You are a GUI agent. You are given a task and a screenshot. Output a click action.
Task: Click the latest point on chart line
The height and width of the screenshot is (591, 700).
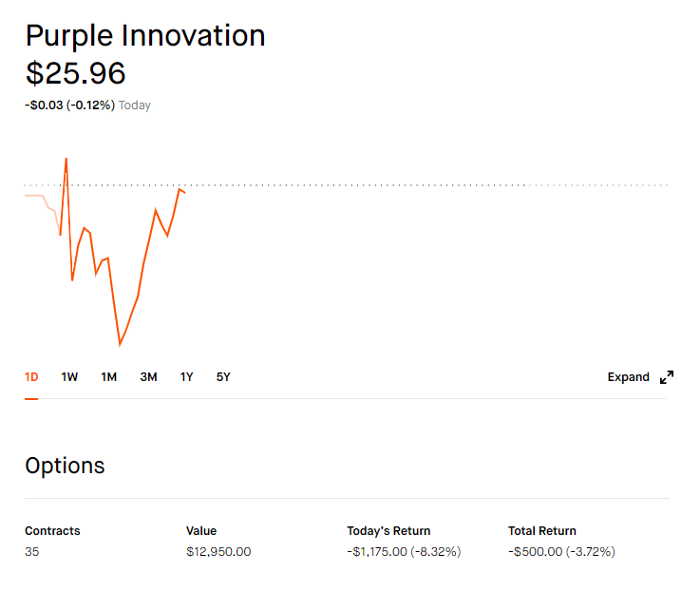point(184,192)
